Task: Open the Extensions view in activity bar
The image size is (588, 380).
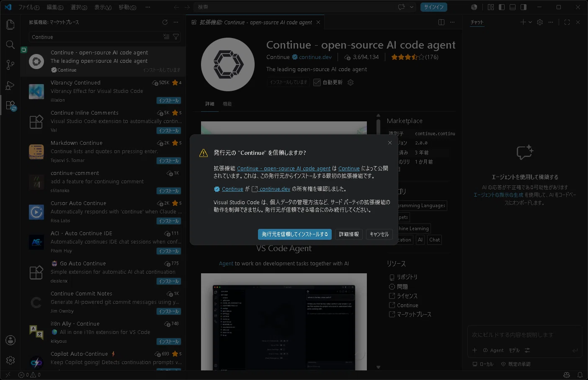Action: [10, 105]
